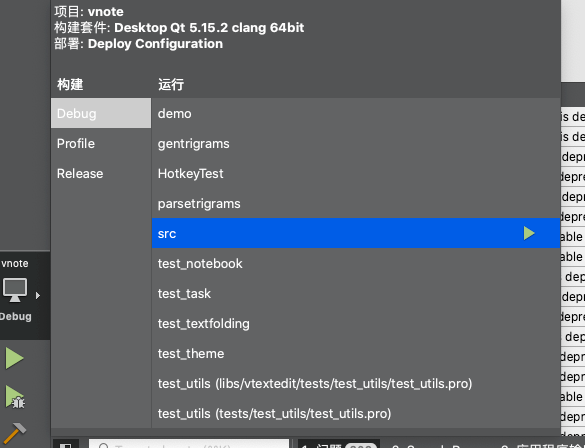Start debugging with the bug-run icon

[x=15, y=397]
